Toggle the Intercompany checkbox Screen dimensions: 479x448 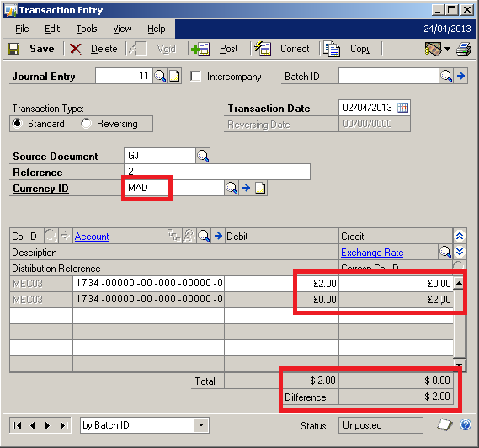(x=195, y=76)
